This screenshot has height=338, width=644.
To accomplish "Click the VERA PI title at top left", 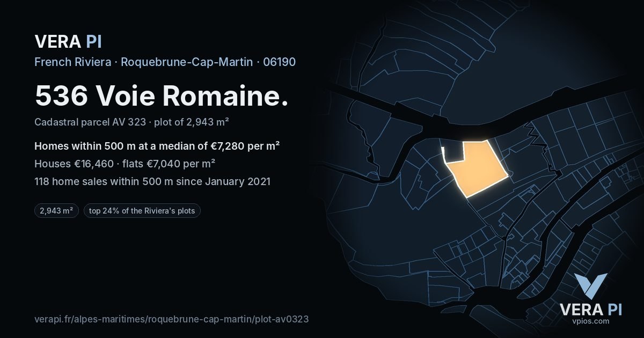I will [x=68, y=41].
